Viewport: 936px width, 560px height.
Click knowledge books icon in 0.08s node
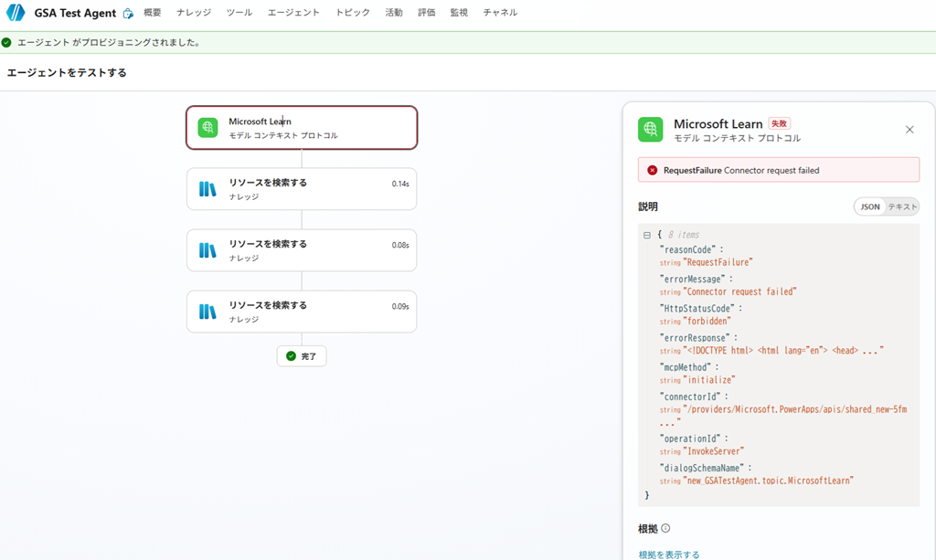coord(207,250)
